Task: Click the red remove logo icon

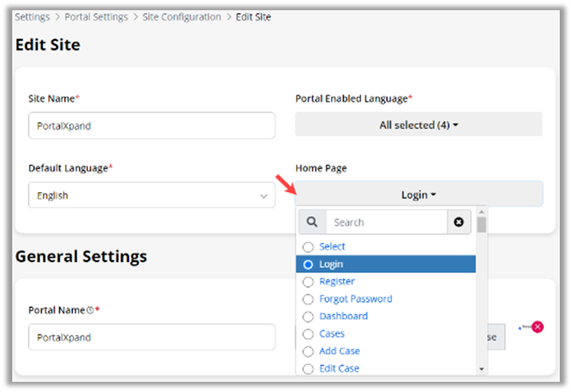Action: coord(537,327)
